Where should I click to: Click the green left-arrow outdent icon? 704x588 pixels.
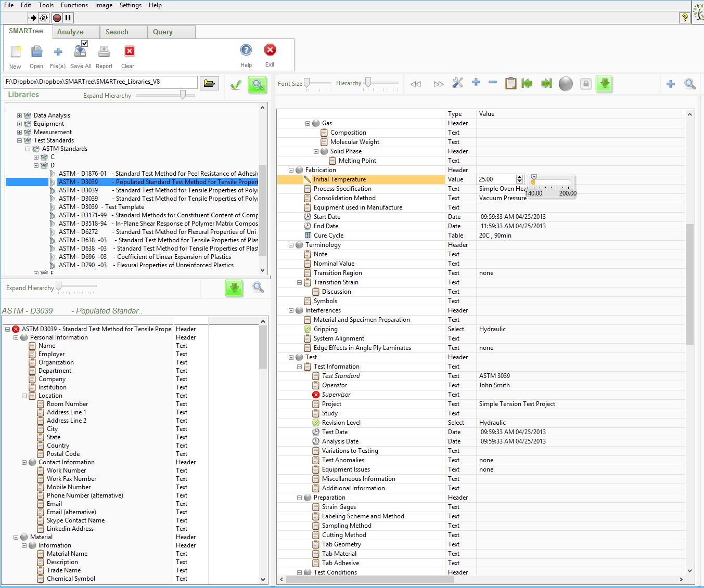click(527, 83)
